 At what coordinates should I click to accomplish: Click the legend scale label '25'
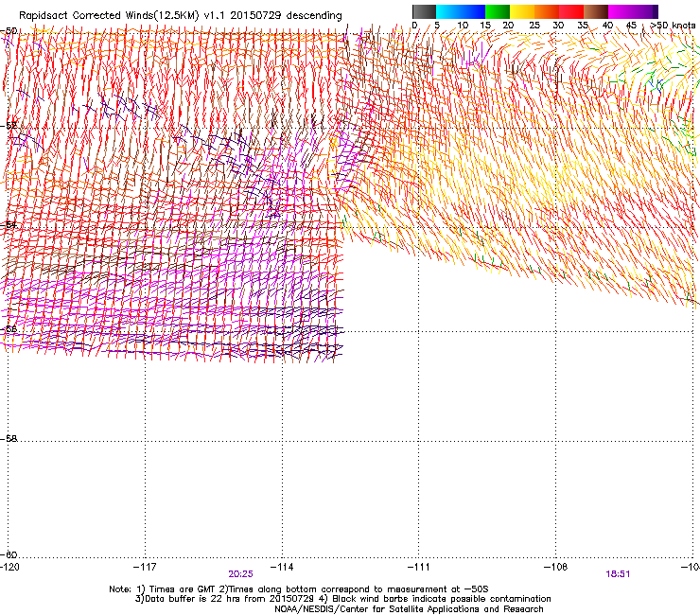(x=534, y=26)
